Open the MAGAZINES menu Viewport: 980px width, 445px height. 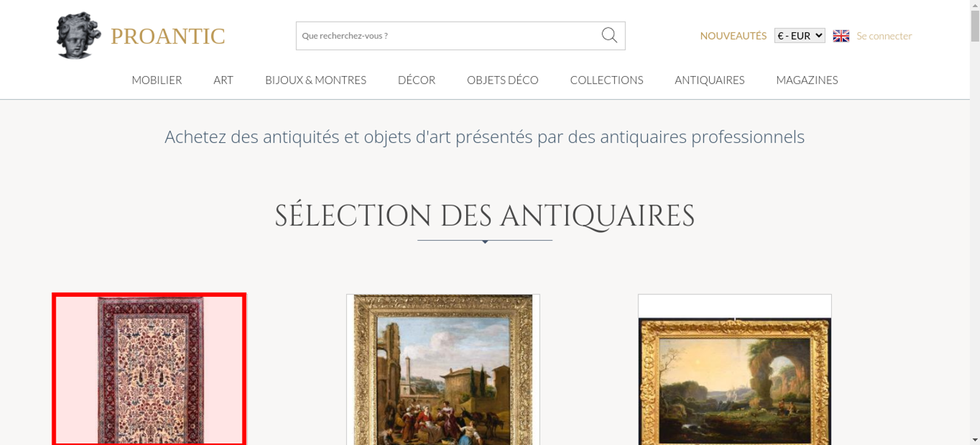click(x=807, y=80)
